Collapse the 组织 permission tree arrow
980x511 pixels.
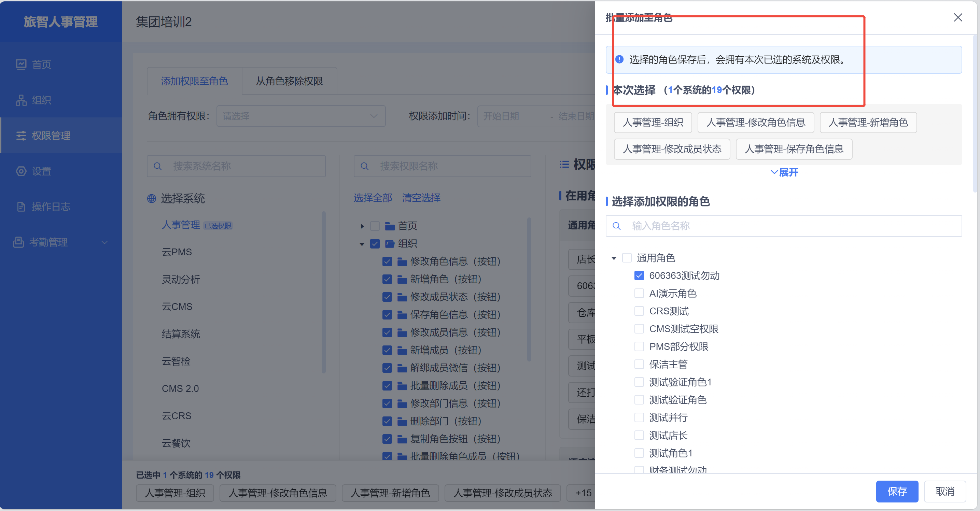pos(362,244)
